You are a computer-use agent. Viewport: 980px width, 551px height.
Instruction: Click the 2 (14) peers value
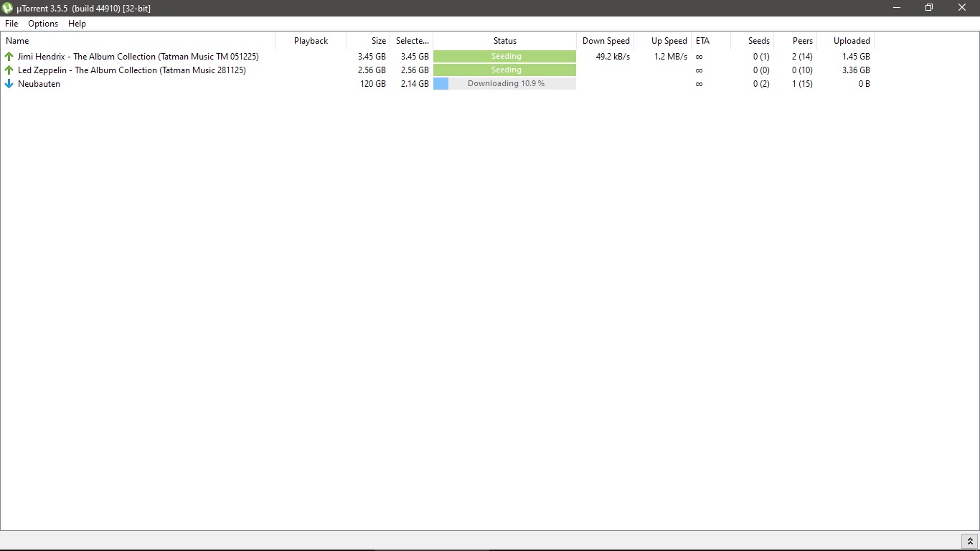[802, 56]
